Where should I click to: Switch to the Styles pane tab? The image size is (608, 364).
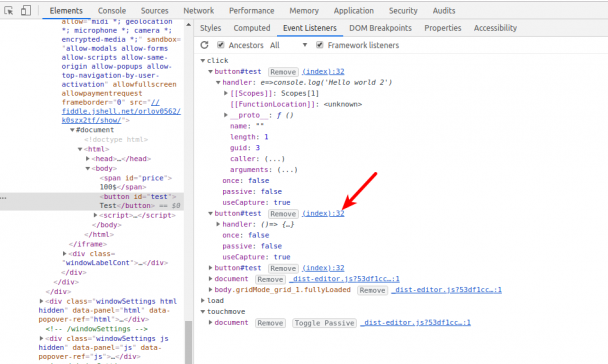tap(211, 28)
